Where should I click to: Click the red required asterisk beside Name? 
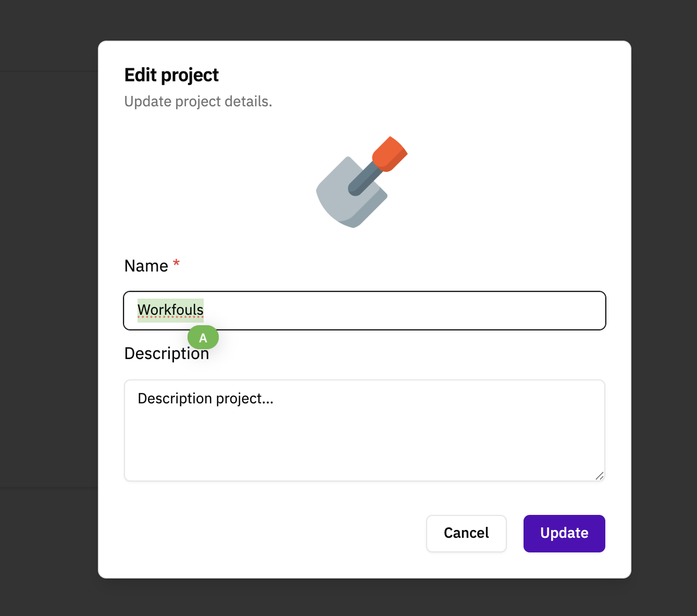pos(176,263)
